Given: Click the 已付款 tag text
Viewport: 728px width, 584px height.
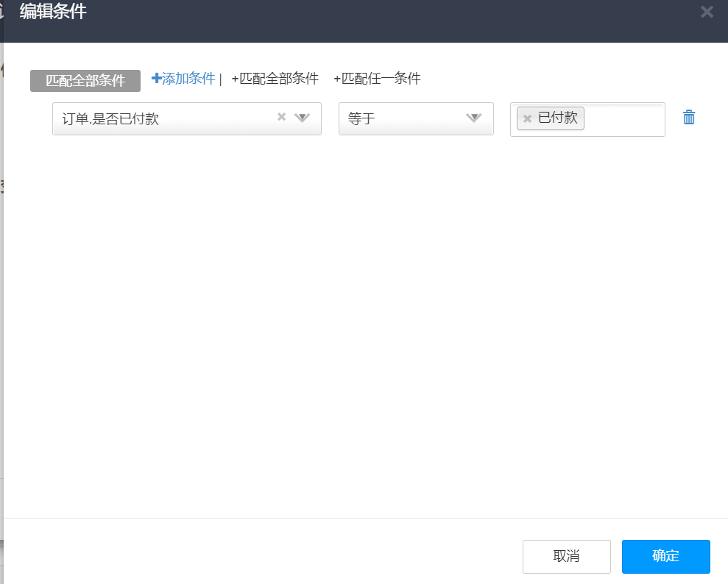Looking at the screenshot, I should [x=558, y=118].
